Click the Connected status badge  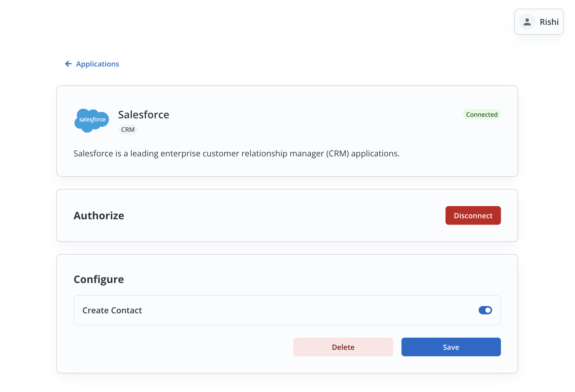coord(481,114)
